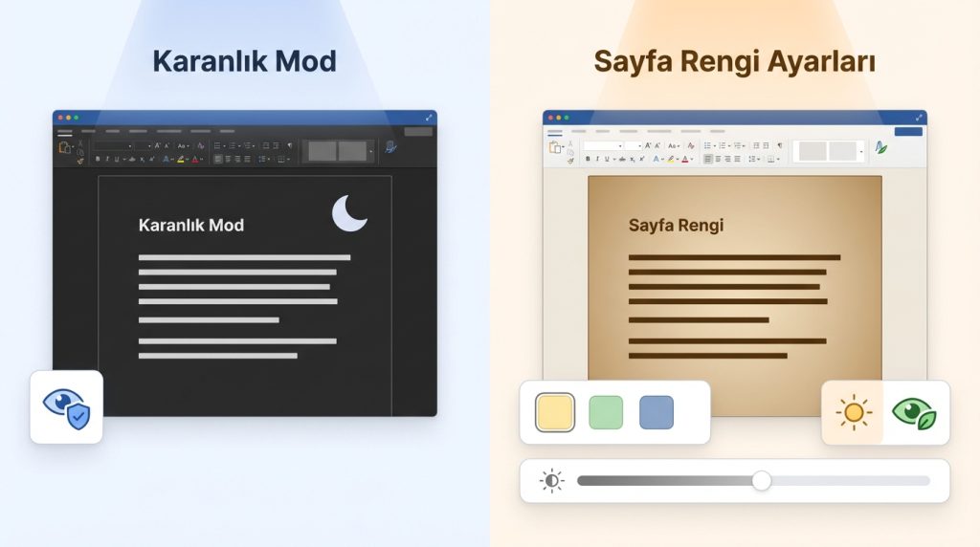980x547 pixels.
Task: Open the underlined active ribbon tab in the dark window
Action: point(65,132)
